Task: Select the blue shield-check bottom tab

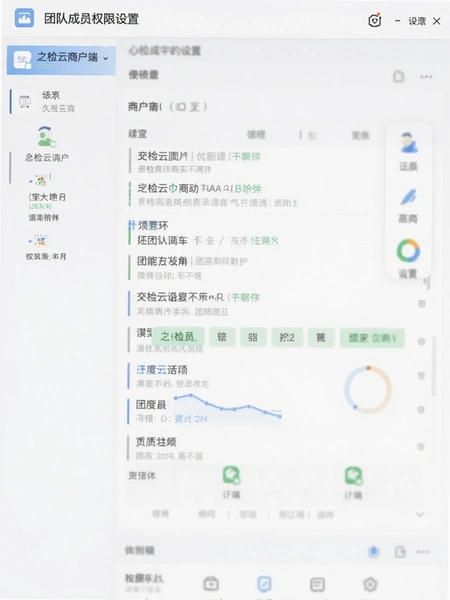Action: click(264, 584)
